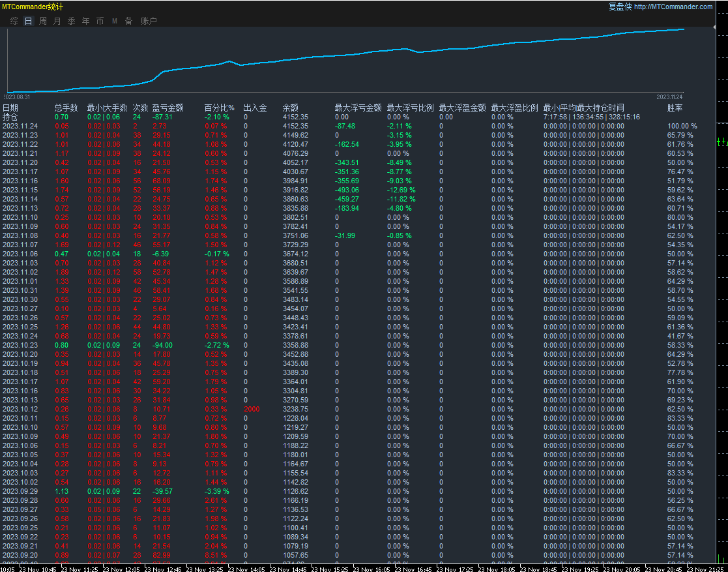
Task: Select the 持仓 holdings row label
Action: point(10,117)
